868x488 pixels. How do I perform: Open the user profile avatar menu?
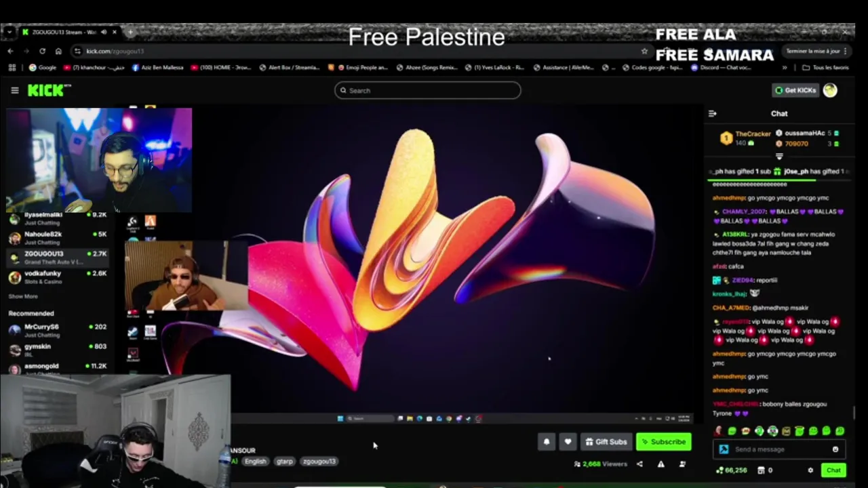(x=830, y=90)
